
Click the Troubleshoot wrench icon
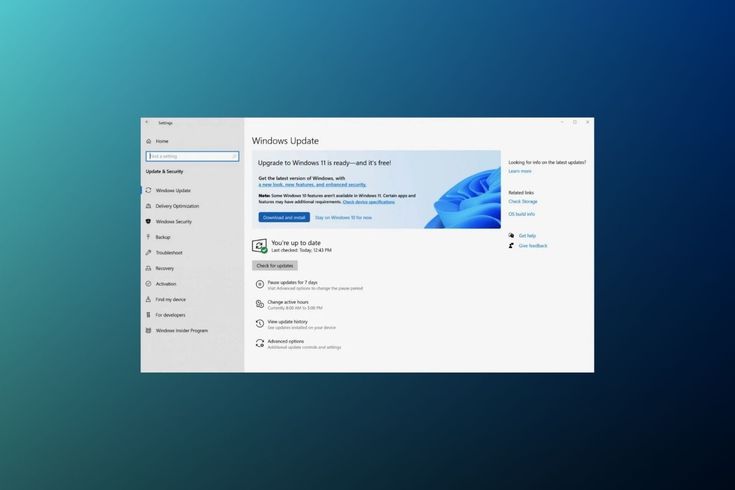[148, 252]
